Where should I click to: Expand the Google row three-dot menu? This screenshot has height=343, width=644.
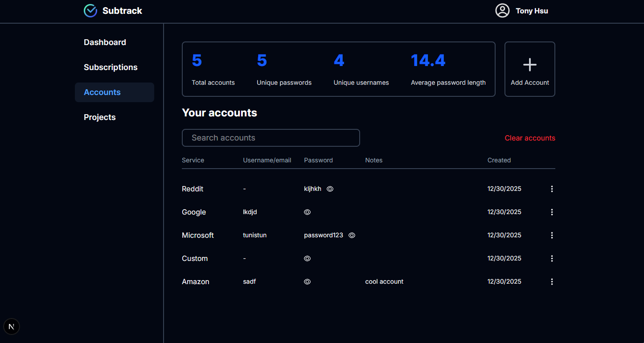(x=552, y=212)
